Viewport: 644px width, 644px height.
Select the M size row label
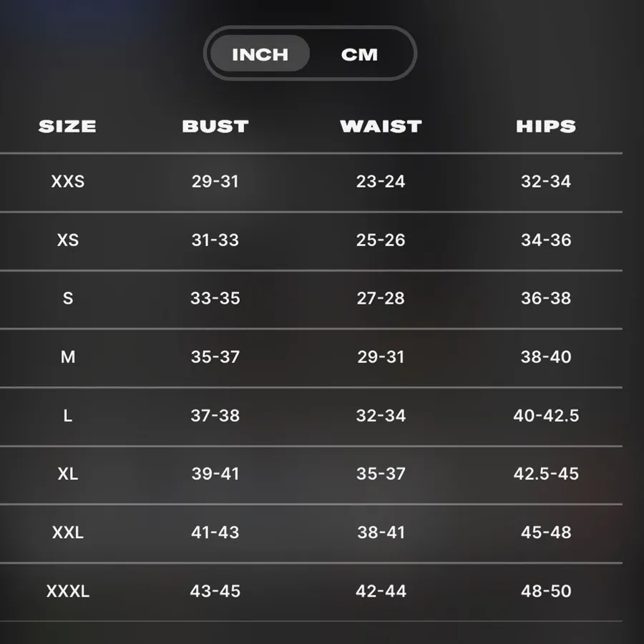(x=68, y=357)
